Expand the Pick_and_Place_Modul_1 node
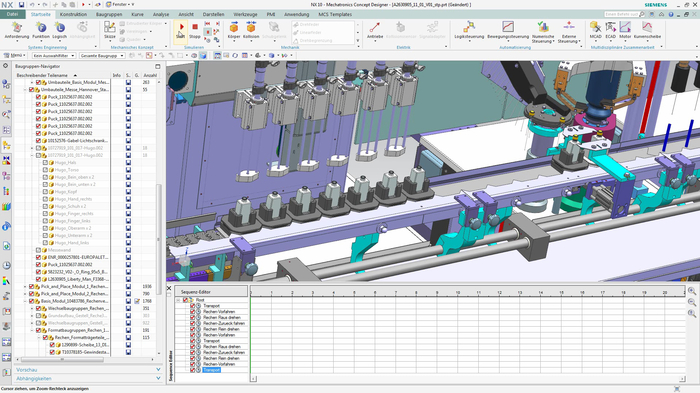This screenshot has height=393, width=700. 25,286
